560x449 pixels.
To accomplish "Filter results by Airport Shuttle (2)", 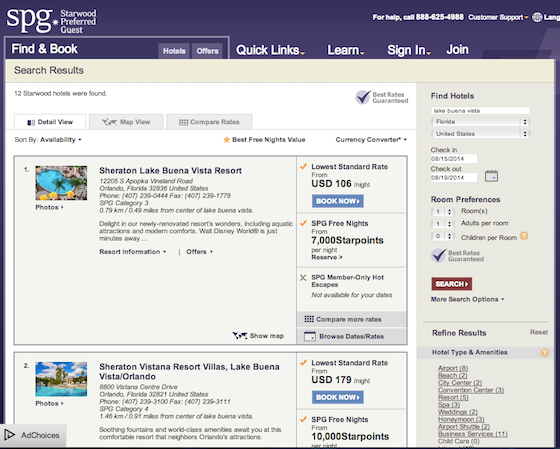I will tap(464, 426).
